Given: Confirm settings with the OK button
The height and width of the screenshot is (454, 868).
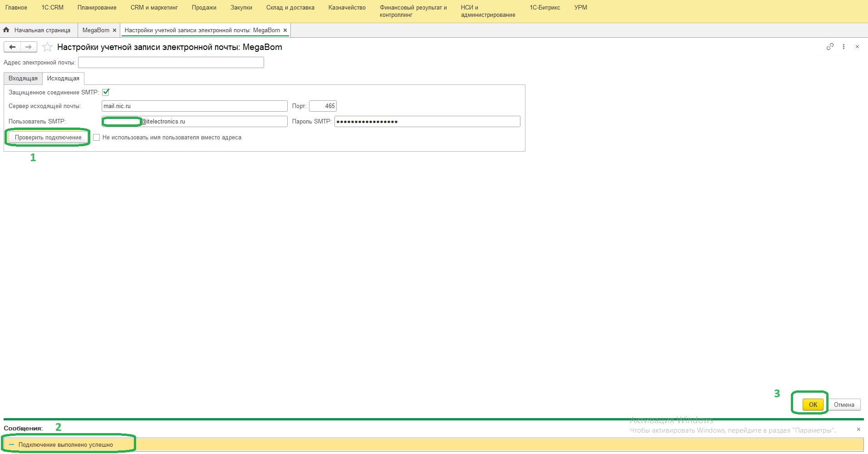Looking at the screenshot, I should click(813, 405).
